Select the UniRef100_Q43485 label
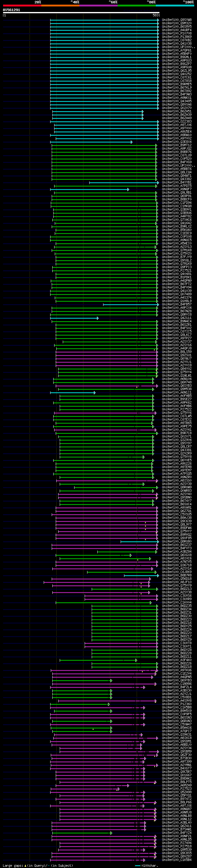Viewport: 197px width, 868px height. coord(177,101)
